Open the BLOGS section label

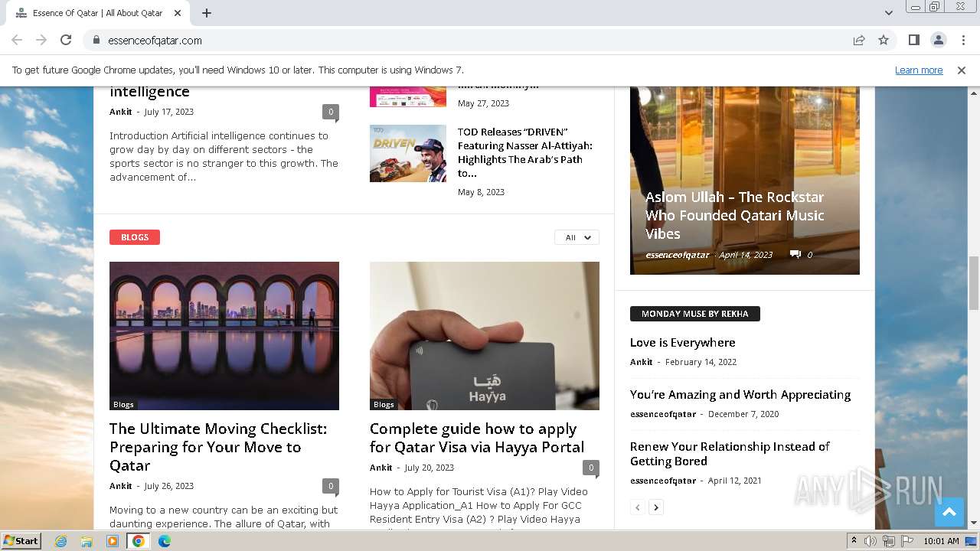point(135,237)
